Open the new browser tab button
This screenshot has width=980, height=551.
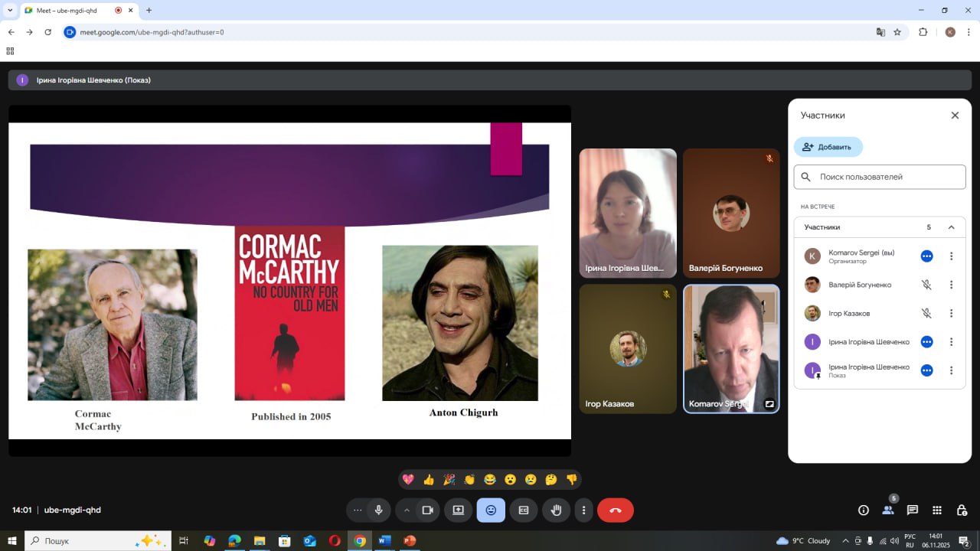(149, 11)
